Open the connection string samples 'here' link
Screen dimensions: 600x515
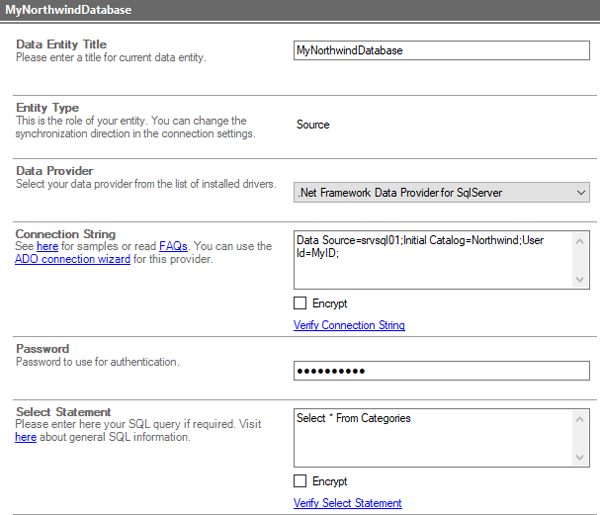(45, 247)
